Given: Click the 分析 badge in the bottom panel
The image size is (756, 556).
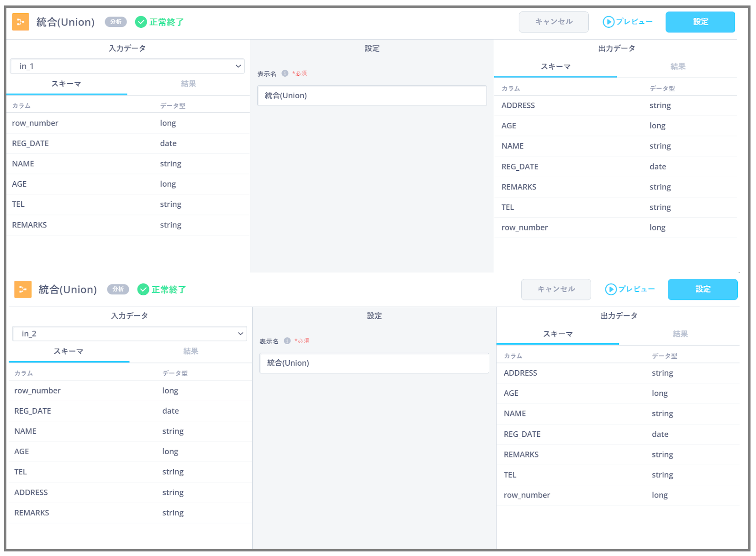Looking at the screenshot, I should 118,289.
